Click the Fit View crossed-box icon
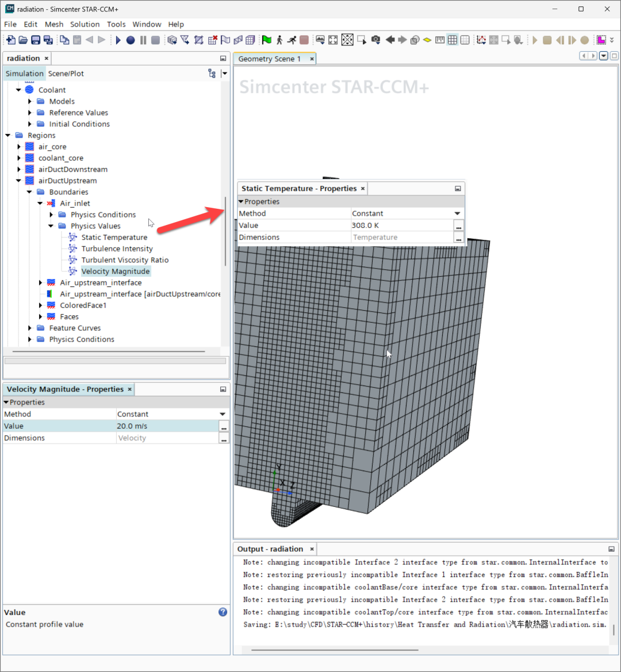Image resolution: width=621 pixels, height=672 pixels. [347, 40]
